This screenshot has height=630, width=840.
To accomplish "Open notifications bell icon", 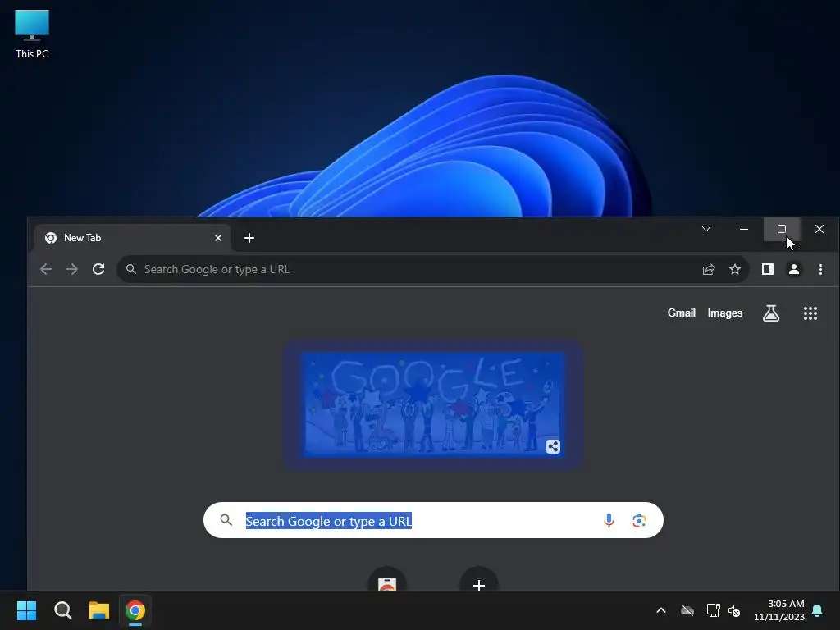I will (818, 610).
